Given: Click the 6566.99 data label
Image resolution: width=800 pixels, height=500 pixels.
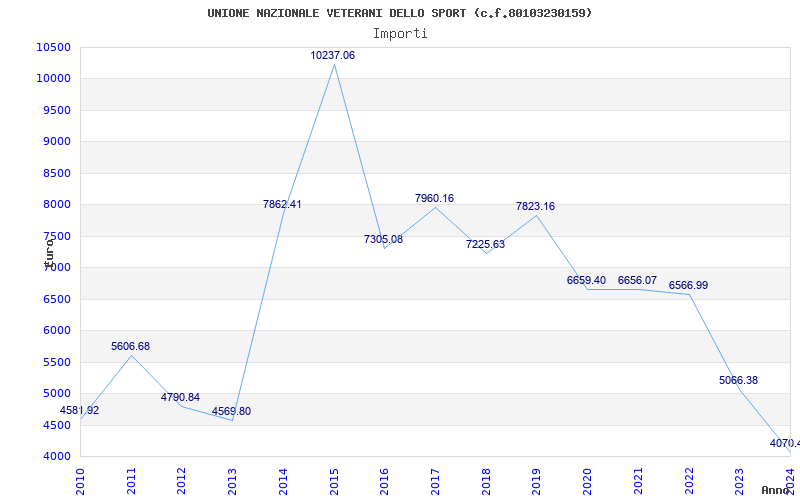Looking at the screenshot, I should [x=688, y=286].
